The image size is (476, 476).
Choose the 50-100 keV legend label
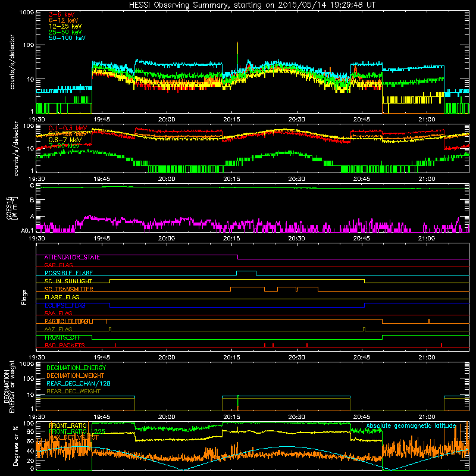(x=67, y=38)
